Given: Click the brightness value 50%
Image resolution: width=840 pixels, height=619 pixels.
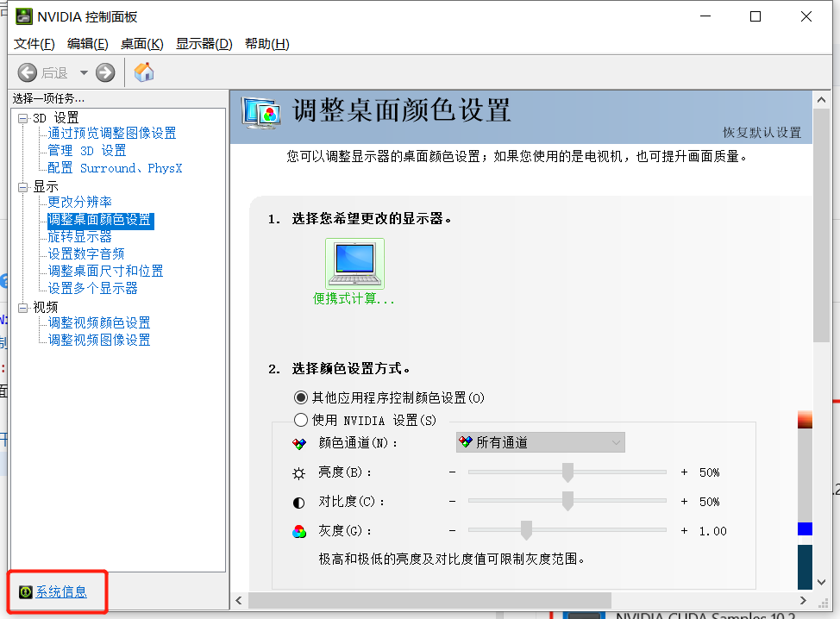Looking at the screenshot, I should (x=709, y=472).
